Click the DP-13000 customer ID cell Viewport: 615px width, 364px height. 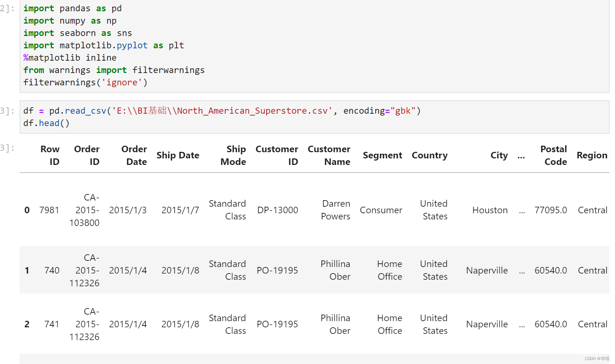tap(278, 210)
